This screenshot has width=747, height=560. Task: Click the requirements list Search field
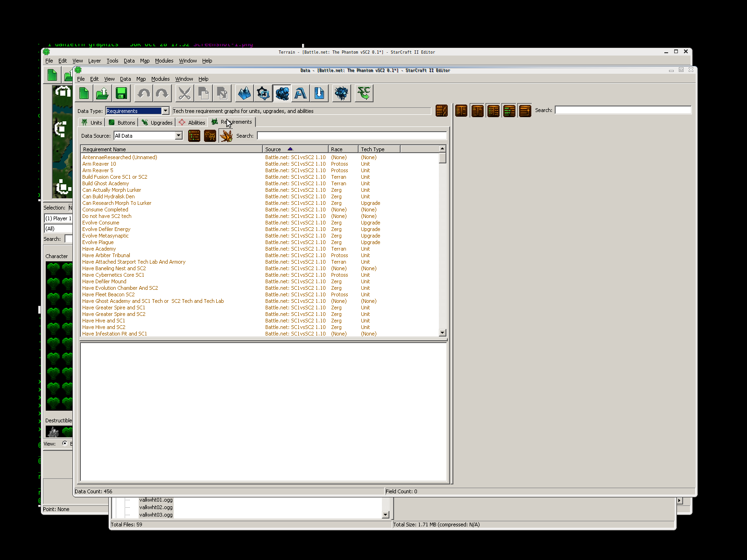[351, 136]
